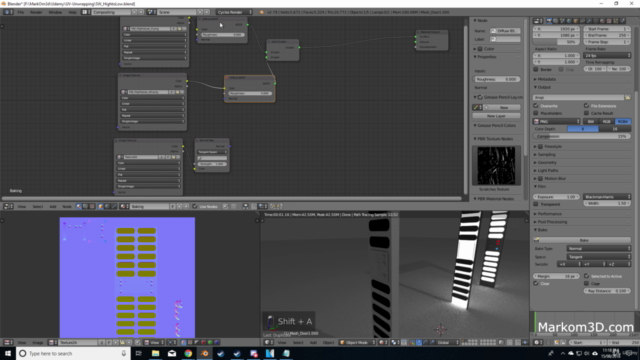This screenshot has width=640, height=360.
Task: Expand the Metadata panel
Action: [x=546, y=79]
